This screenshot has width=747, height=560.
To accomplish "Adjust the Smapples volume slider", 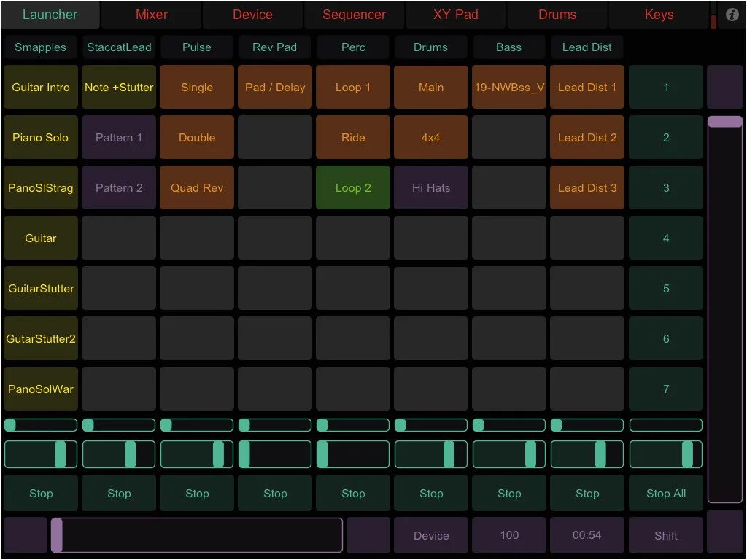I will [41, 454].
